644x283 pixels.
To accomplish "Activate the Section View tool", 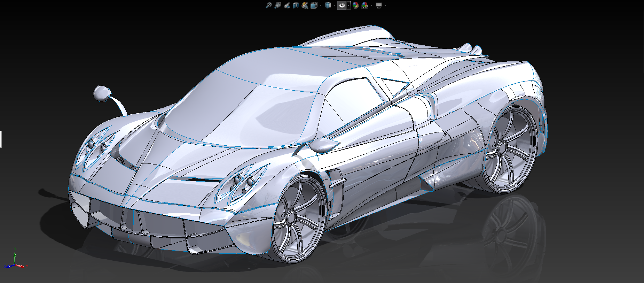I will click(x=296, y=5).
